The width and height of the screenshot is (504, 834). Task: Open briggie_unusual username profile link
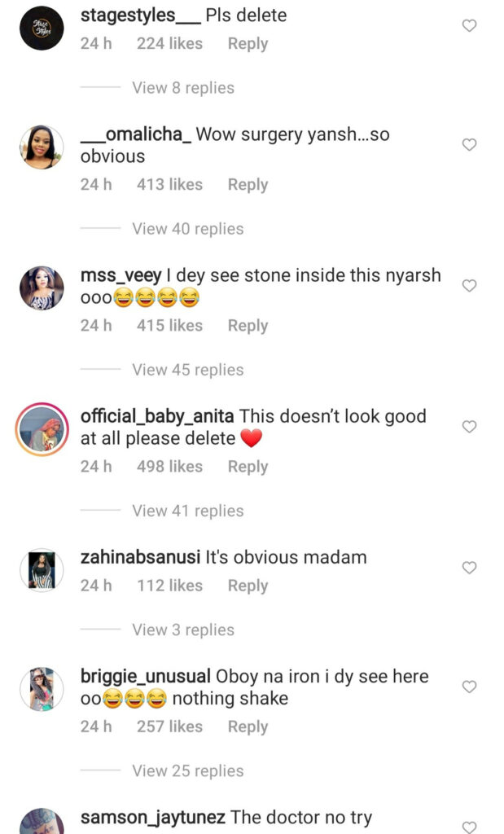tap(146, 676)
